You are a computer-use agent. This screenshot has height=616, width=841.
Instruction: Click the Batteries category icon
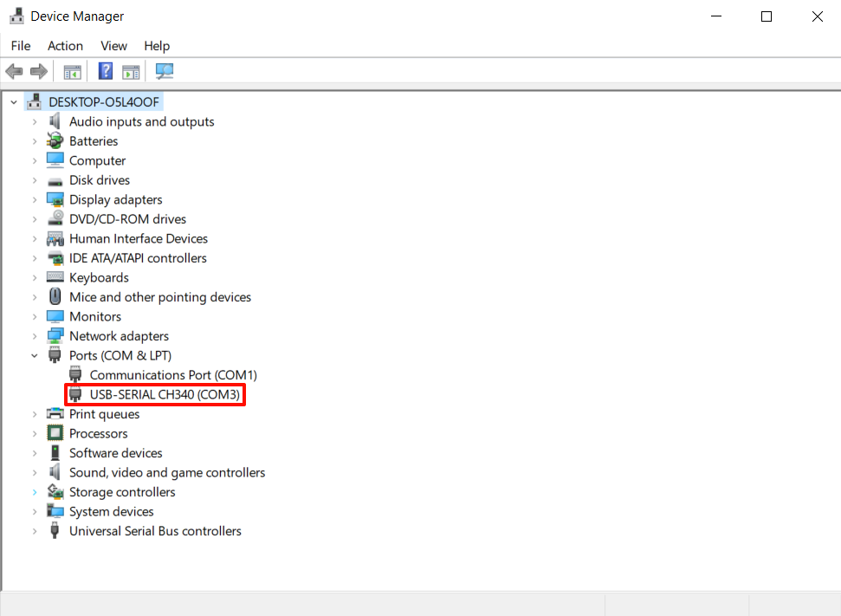point(55,141)
